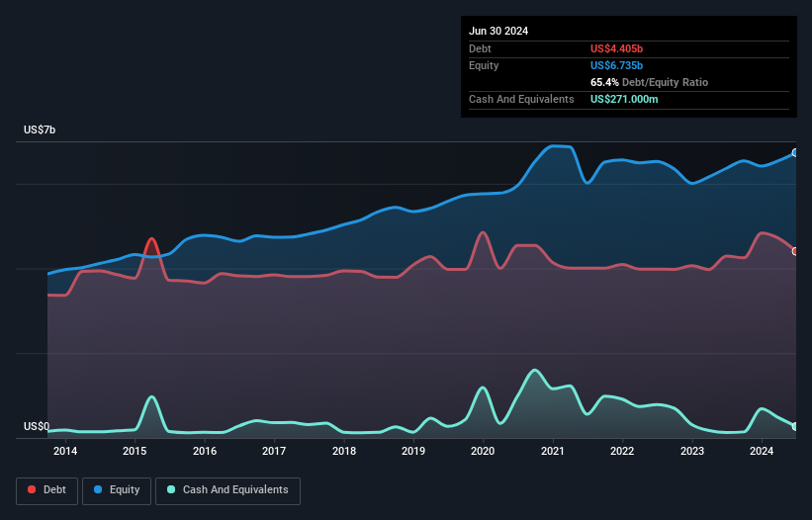
Task: Toggle the Debt series legend button
Action: 47,490
